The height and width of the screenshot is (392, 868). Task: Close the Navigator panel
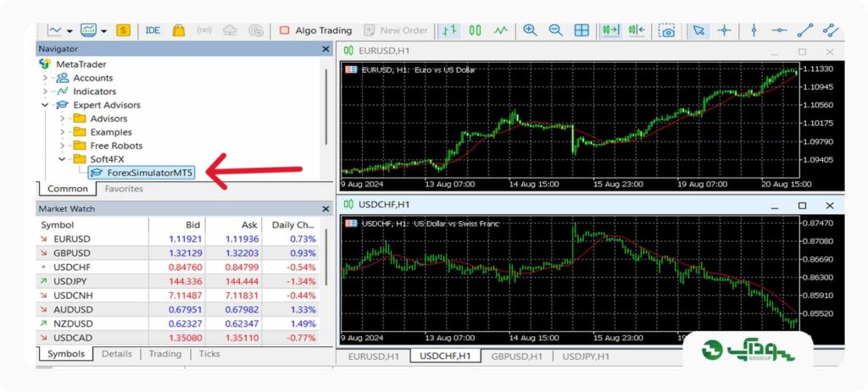(326, 49)
